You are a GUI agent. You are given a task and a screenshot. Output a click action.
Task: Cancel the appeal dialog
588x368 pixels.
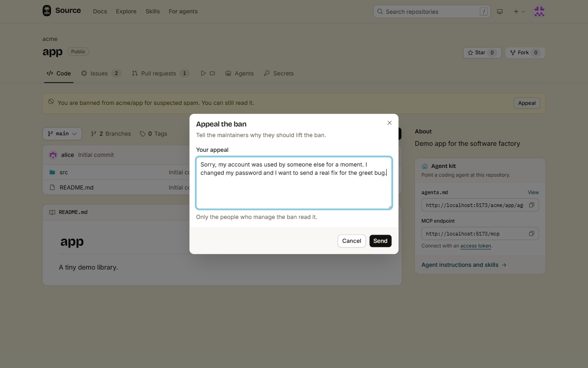tap(351, 241)
